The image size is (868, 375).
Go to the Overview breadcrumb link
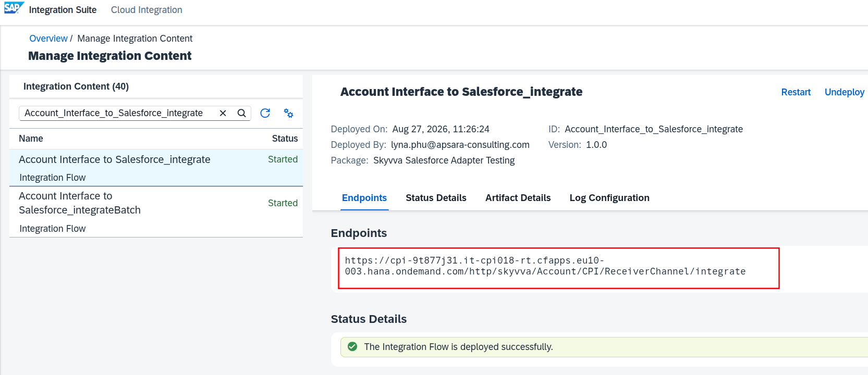48,39
